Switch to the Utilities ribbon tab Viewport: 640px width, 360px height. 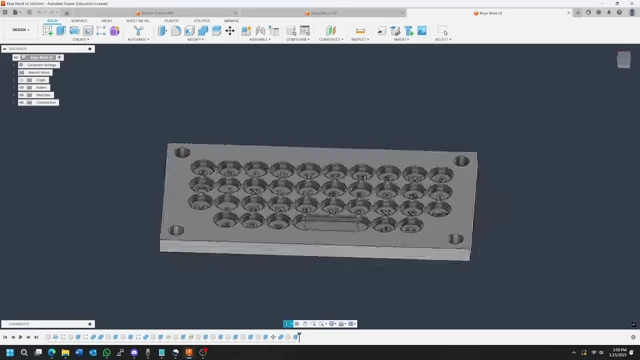tap(202, 21)
